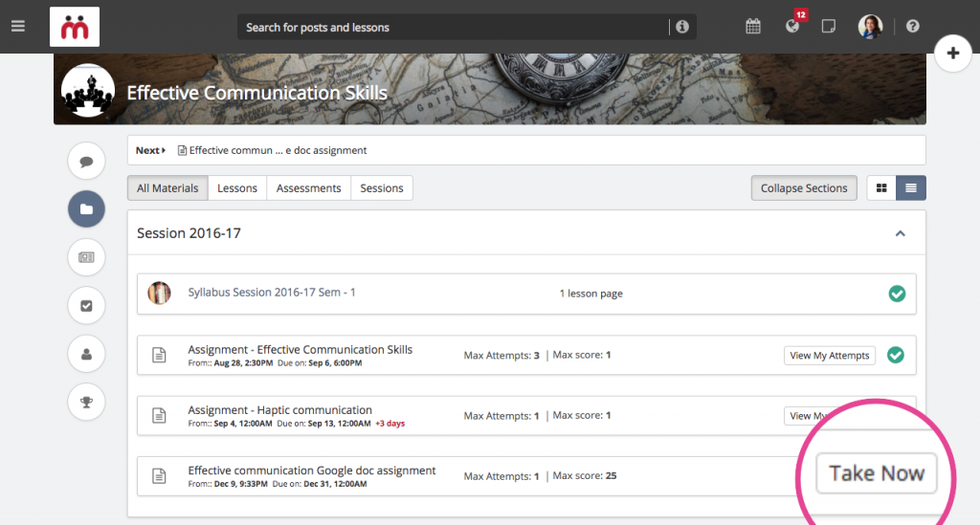Open Effective communication Google doc assignment title
Viewport: 980px width, 525px height.
pos(312,470)
